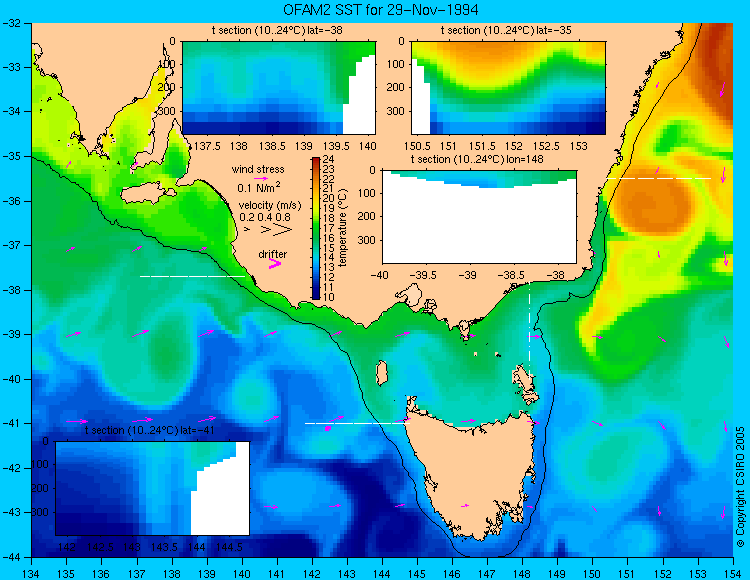Click the title 'OFAM2 SST for 29-Nov-1994'

[380, 10]
